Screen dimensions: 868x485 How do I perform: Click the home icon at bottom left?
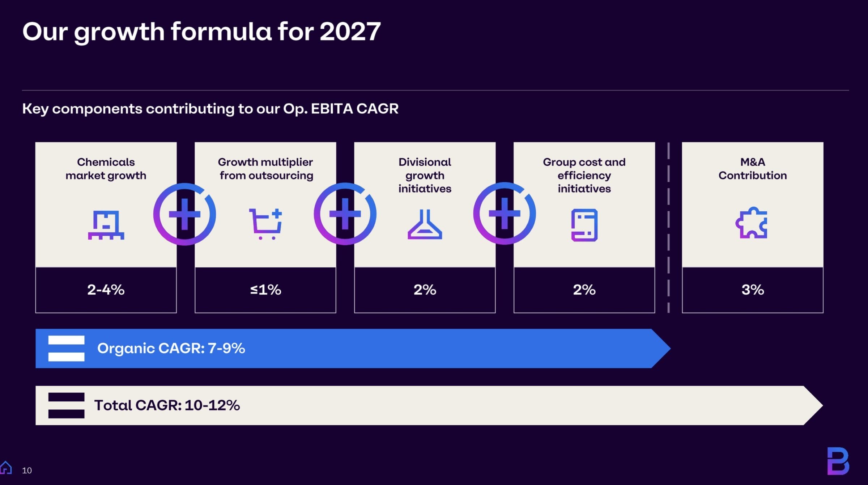(6, 468)
